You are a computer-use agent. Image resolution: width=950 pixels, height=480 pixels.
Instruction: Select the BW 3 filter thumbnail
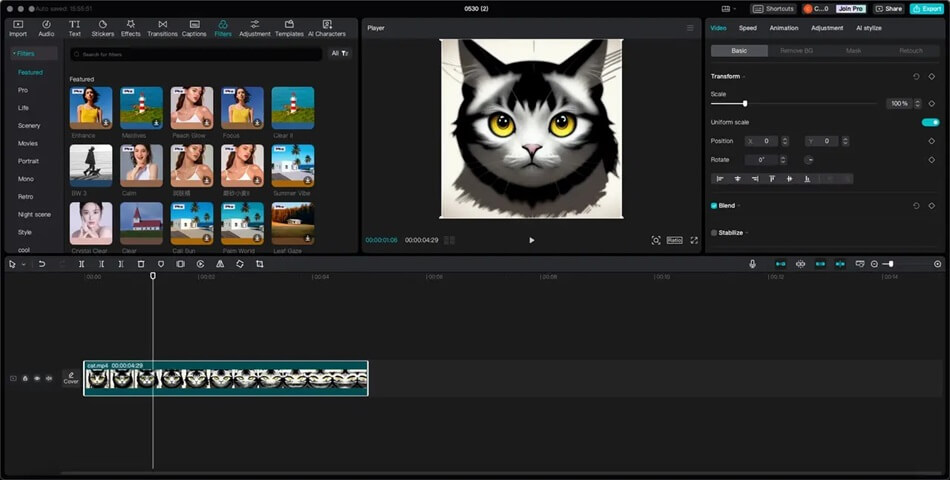[91, 165]
